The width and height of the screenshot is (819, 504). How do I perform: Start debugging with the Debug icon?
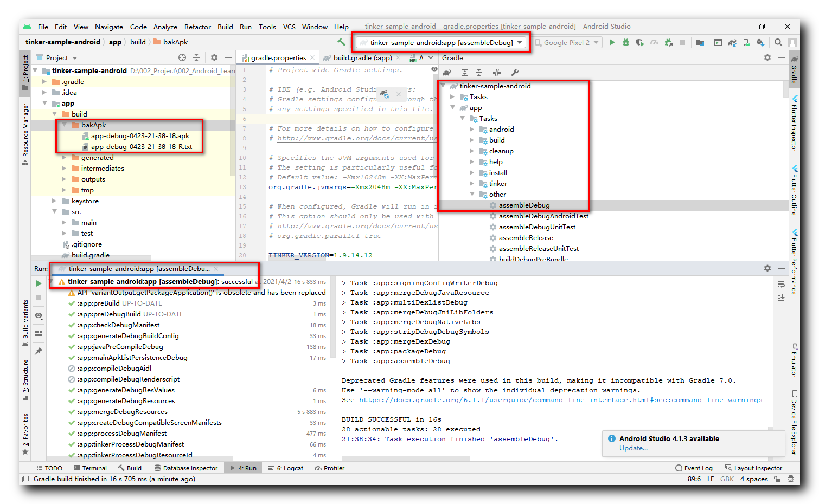click(x=625, y=42)
